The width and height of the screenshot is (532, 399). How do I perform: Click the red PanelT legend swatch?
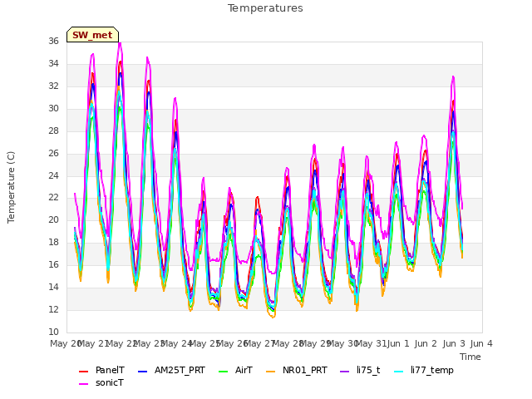pos(83,372)
